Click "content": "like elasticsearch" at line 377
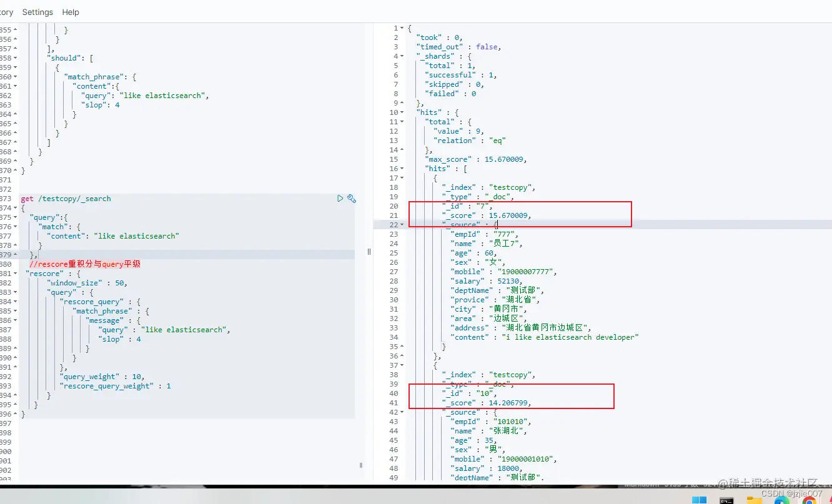The height and width of the screenshot is (504, 832). tap(112, 236)
